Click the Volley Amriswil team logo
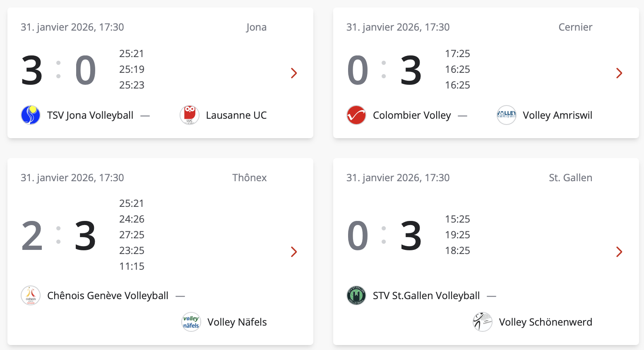This screenshot has width=644, height=350. point(507,115)
